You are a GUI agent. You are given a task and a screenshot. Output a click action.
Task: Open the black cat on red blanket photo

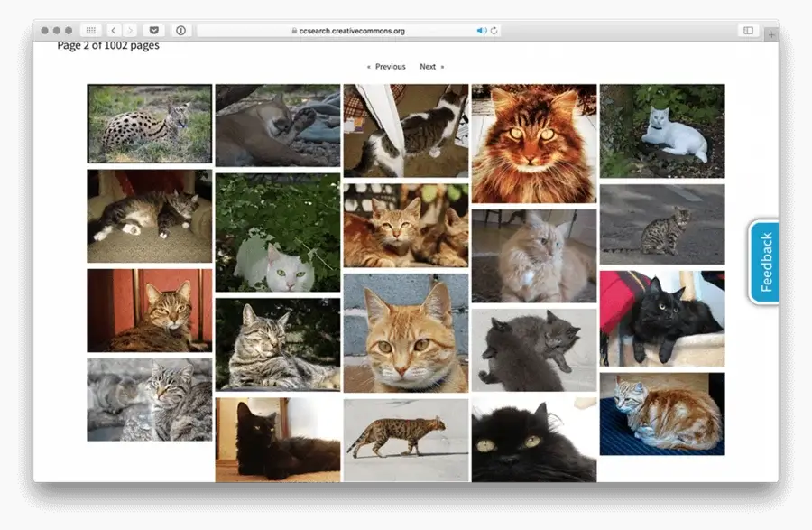662,319
